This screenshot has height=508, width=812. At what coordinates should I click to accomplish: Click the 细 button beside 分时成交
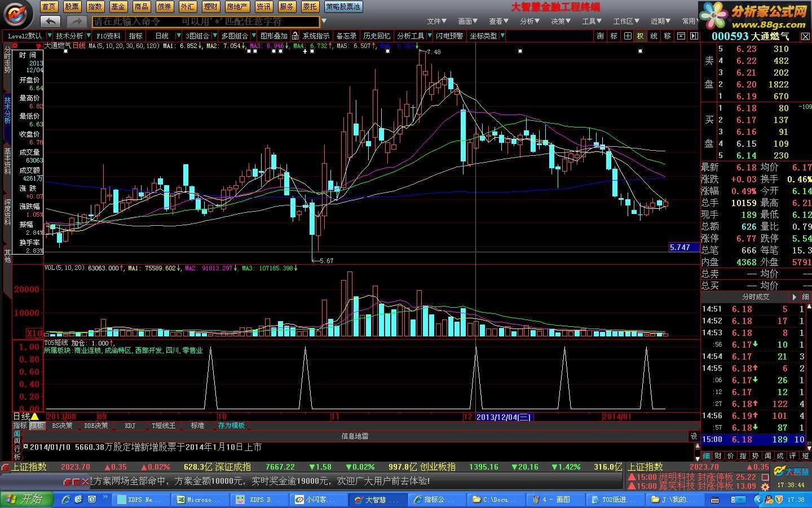tap(805, 297)
